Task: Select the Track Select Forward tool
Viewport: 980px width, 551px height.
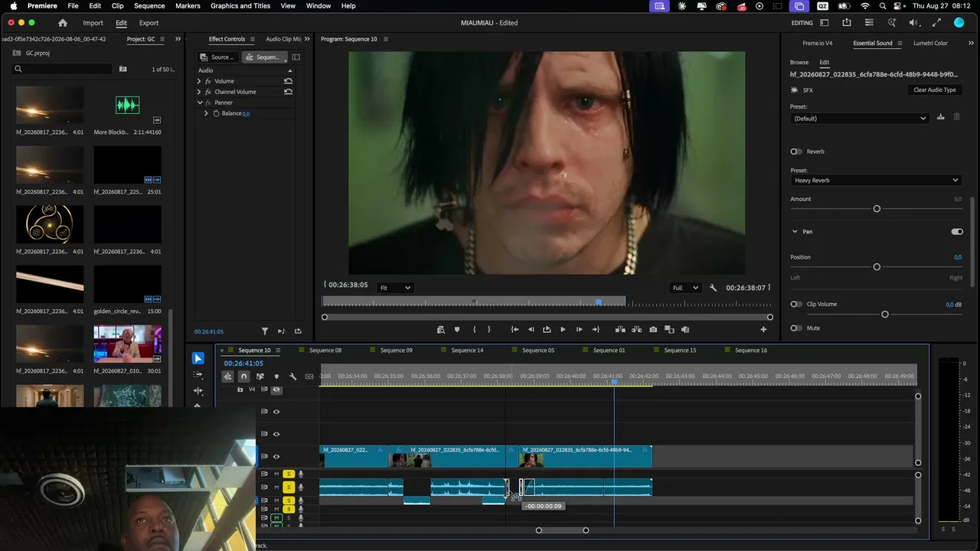Action: (198, 375)
